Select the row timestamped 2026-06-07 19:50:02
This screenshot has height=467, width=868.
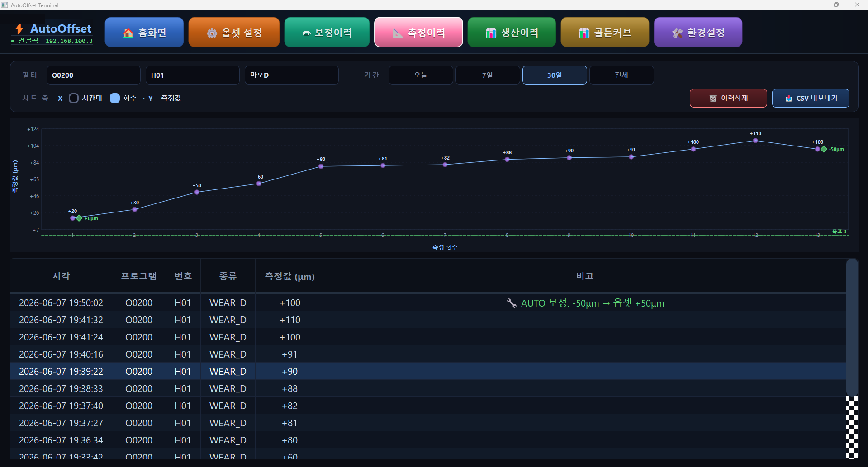click(x=428, y=303)
